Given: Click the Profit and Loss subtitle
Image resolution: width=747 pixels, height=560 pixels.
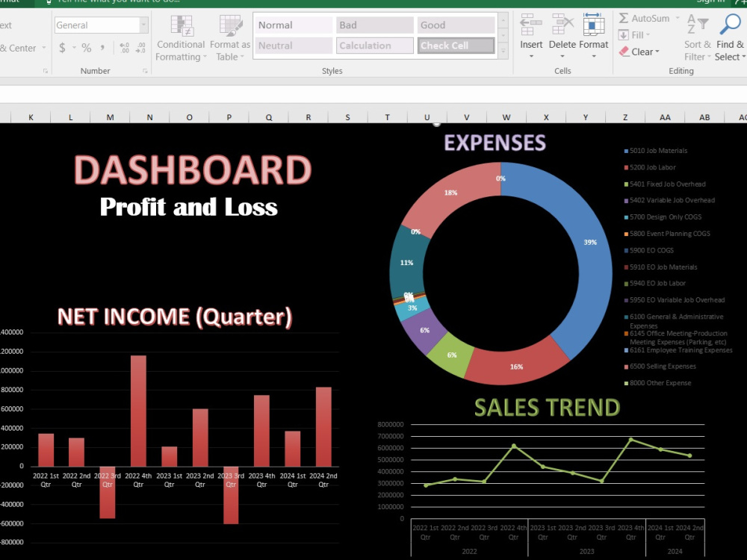Looking at the screenshot, I should click(x=189, y=207).
